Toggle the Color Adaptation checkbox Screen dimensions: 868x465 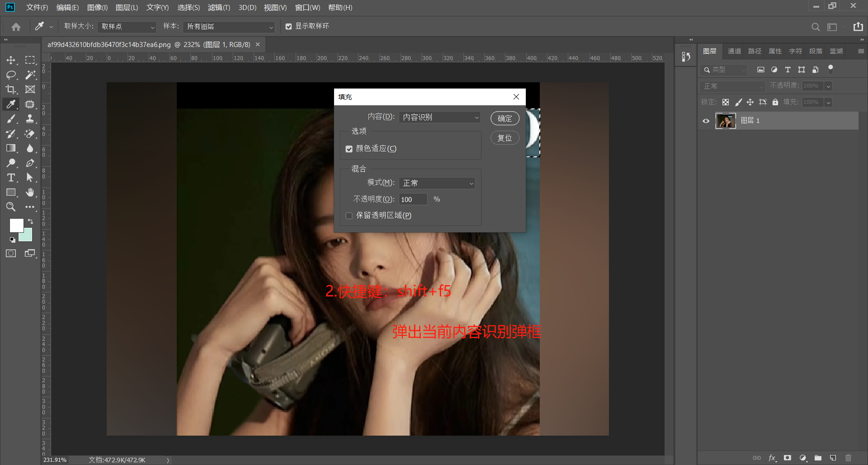[349, 149]
